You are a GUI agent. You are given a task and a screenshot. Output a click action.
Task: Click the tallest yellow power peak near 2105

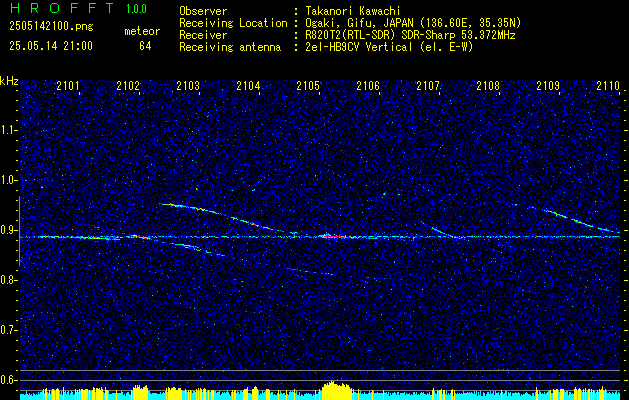click(335, 390)
